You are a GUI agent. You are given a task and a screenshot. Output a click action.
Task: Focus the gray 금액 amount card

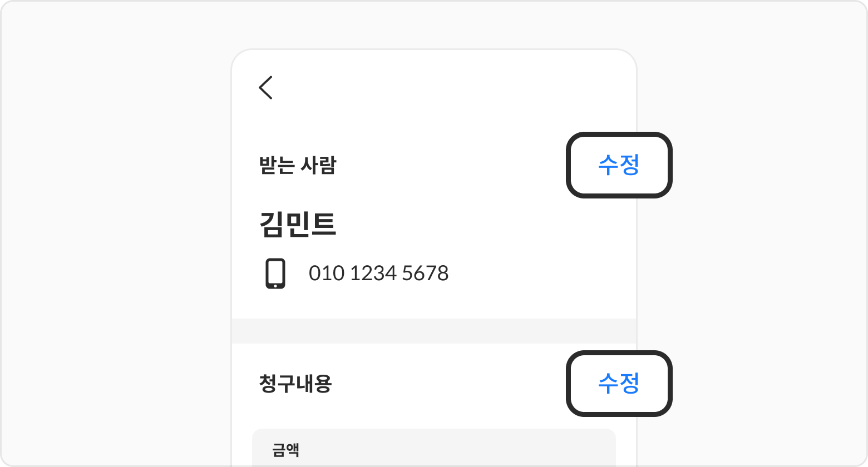point(434,448)
